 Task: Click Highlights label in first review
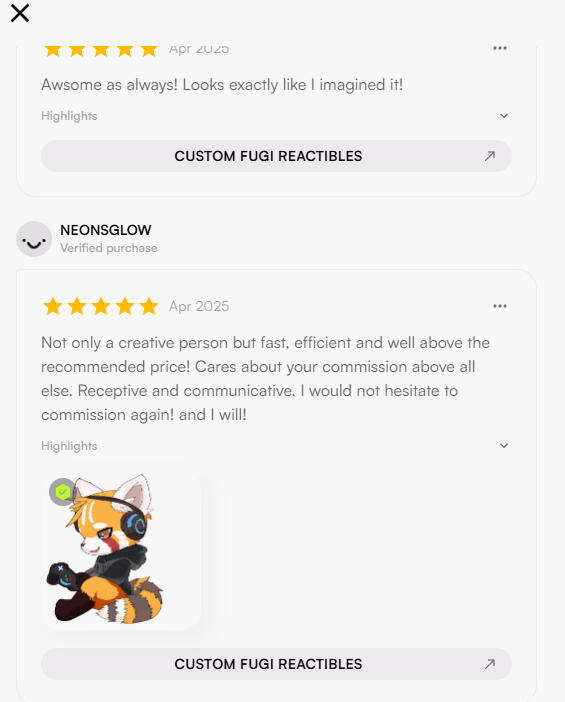pos(69,116)
